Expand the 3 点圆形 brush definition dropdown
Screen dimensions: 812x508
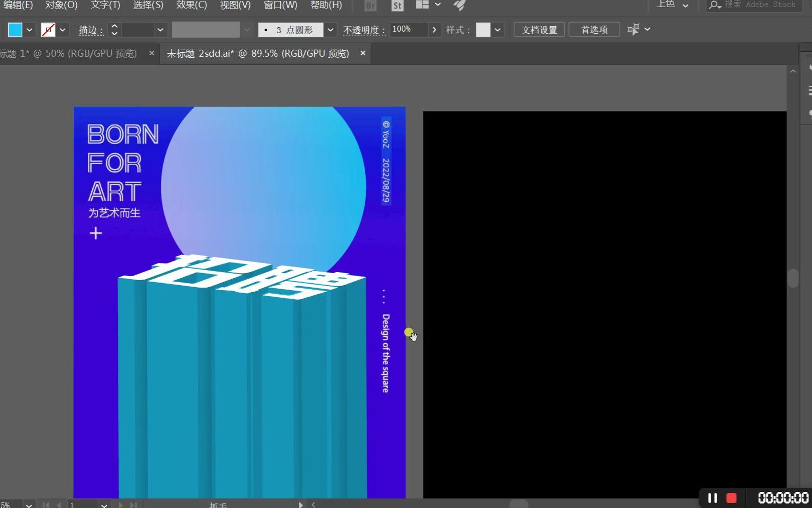point(330,30)
